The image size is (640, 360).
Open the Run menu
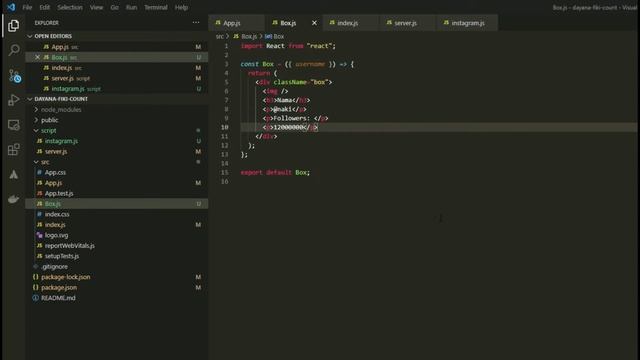[131, 7]
